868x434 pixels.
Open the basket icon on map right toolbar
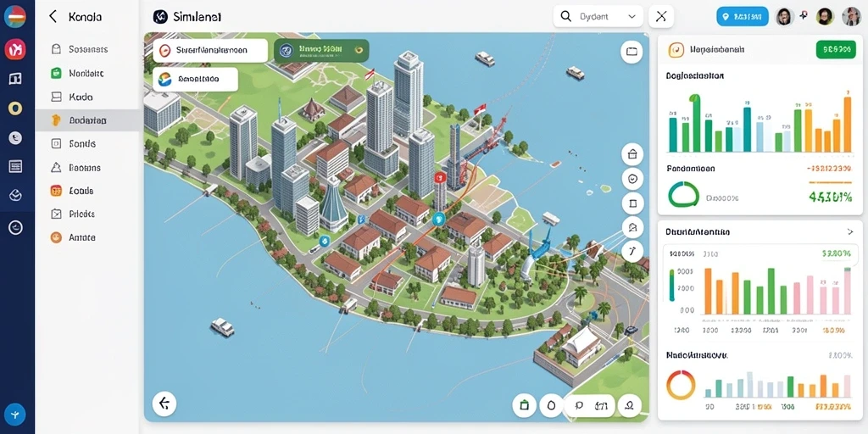[632, 155]
